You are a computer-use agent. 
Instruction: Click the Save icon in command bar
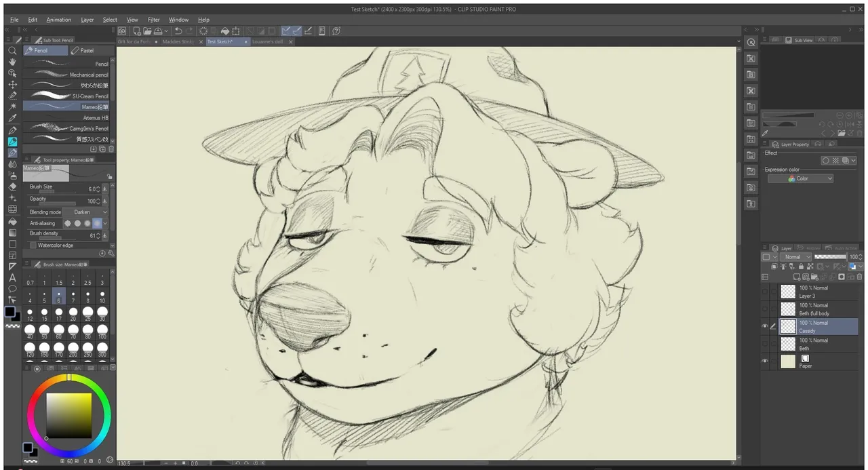(157, 31)
